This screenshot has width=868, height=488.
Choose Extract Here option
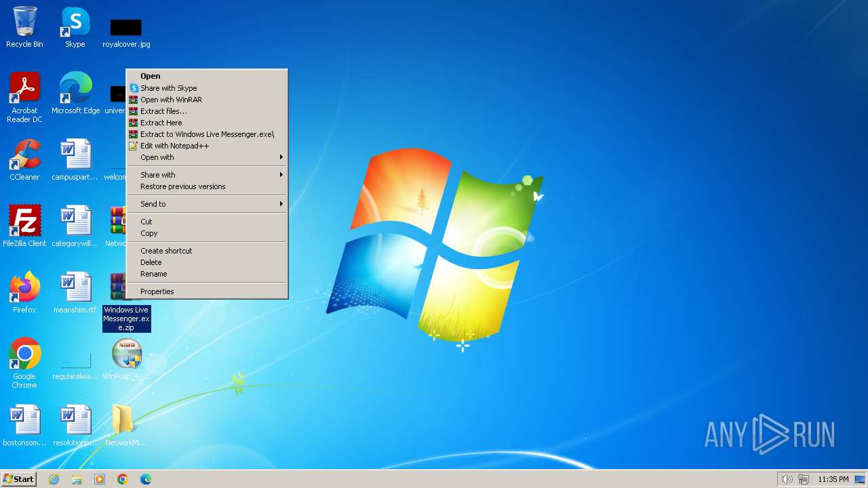[x=208, y=123]
